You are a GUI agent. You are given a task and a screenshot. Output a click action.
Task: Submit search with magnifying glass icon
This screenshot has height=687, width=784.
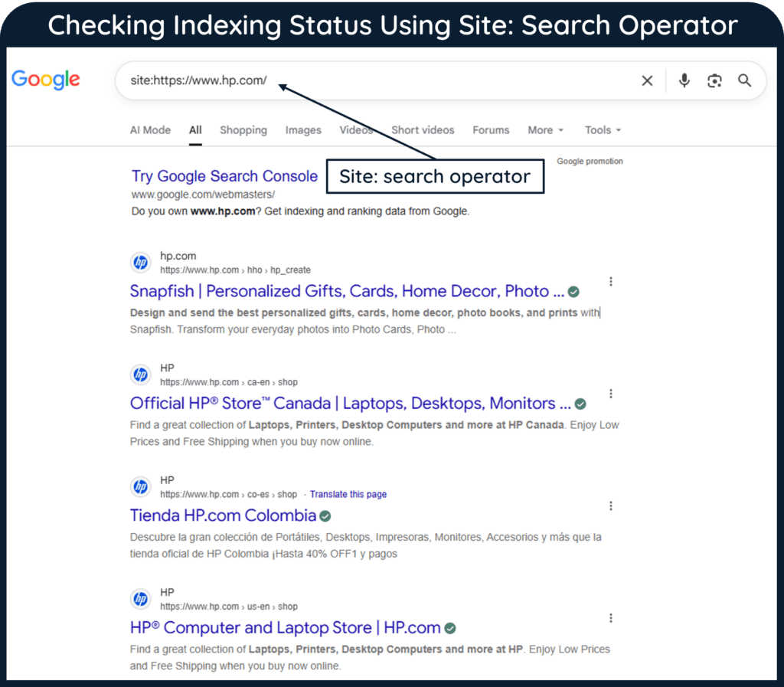point(744,80)
